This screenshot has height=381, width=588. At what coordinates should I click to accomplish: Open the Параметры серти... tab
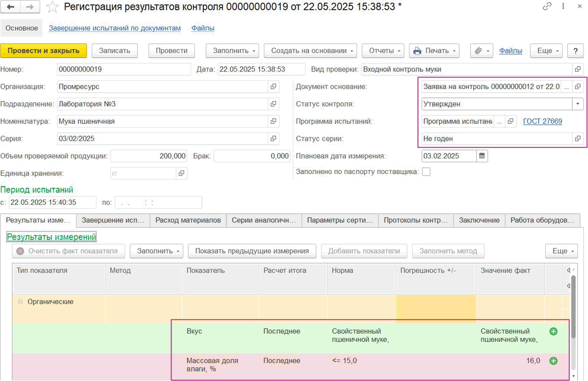click(340, 220)
